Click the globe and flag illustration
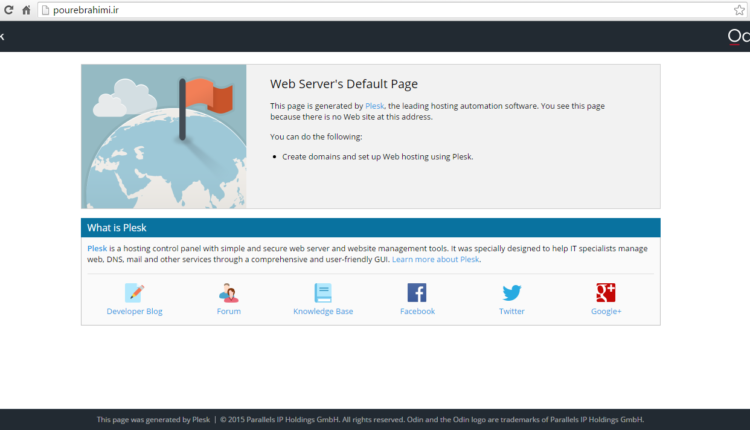750x430 pixels. (164, 136)
